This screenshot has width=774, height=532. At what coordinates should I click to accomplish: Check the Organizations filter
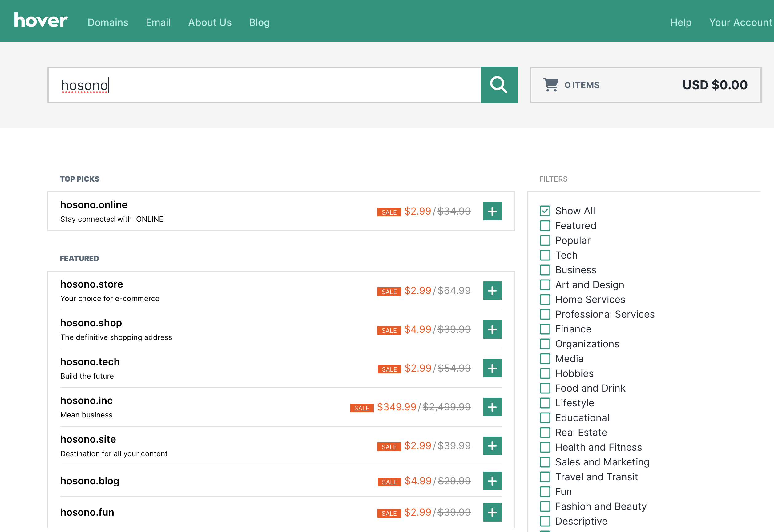coord(545,344)
